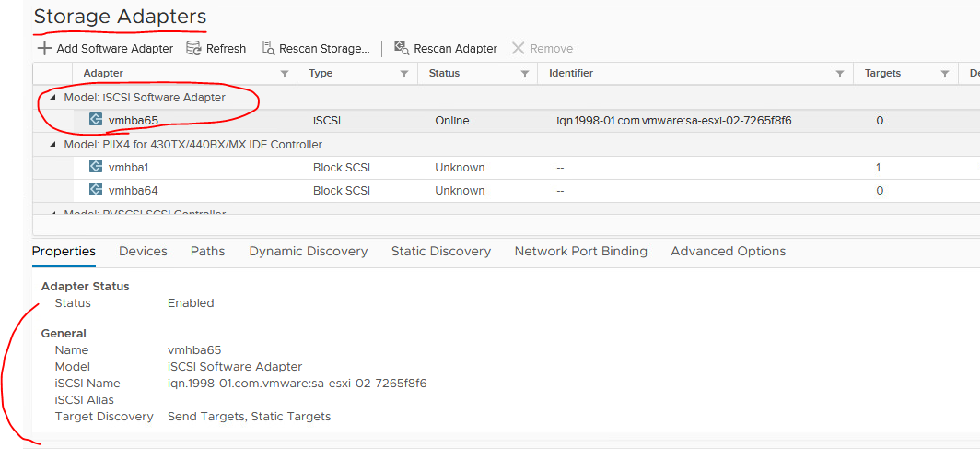Click the Add Software Adapter button label

click(x=115, y=48)
